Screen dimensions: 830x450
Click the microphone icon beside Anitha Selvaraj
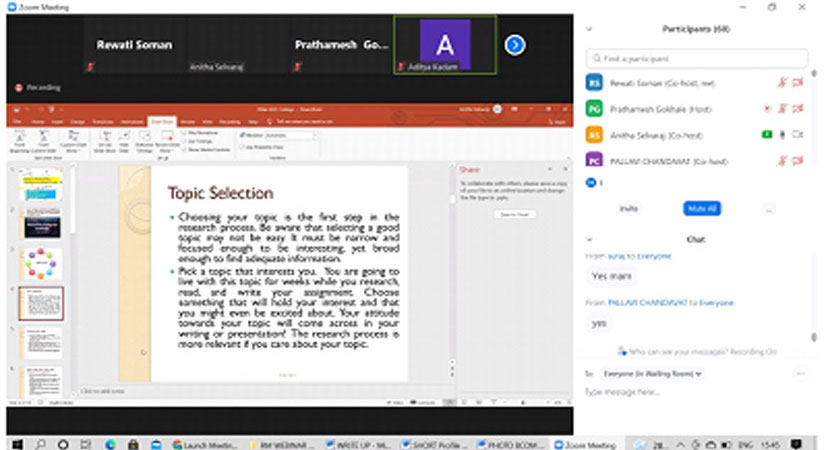pyautogui.click(x=781, y=133)
